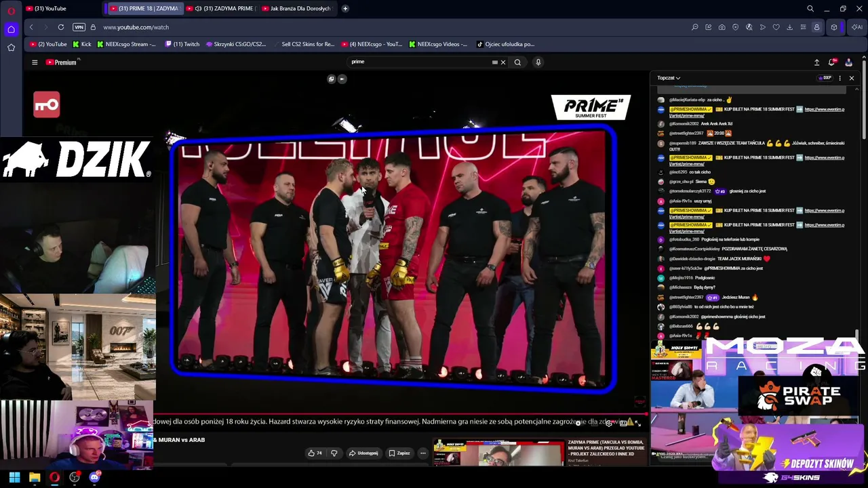Viewport: 868px width, 488px height.
Task: Toggle the VPN badge in address bar
Action: (79, 27)
